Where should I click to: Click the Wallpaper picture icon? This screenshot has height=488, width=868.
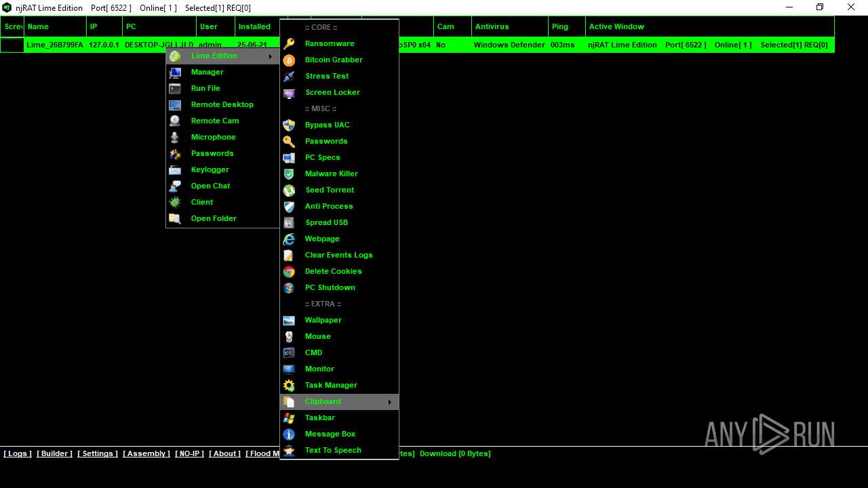point(289,320)
